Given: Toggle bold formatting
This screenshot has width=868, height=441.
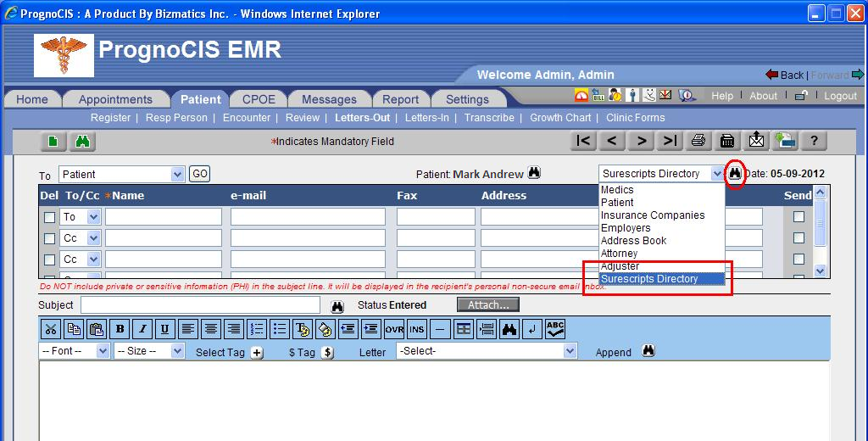Looking at the screenshot, I should click(x=120, y=329).
